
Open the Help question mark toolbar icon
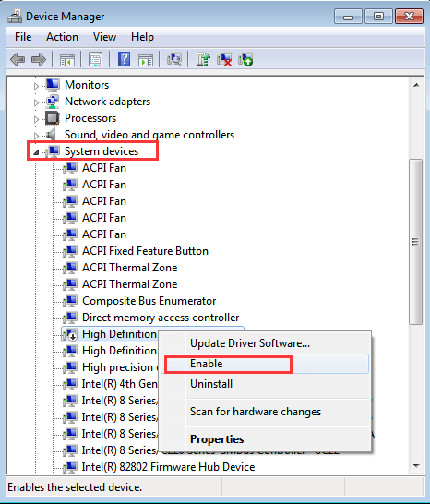click(x=124, y=59)
